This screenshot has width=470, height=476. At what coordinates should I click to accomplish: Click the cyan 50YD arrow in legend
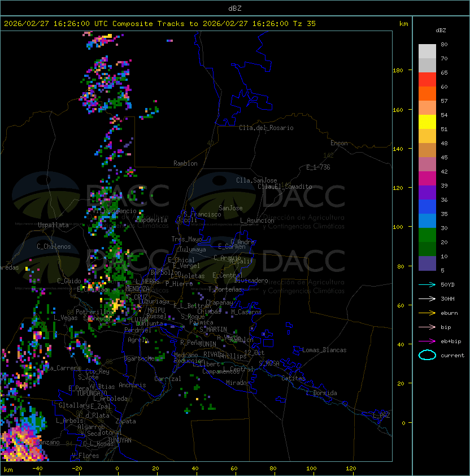tap(427, 284)
